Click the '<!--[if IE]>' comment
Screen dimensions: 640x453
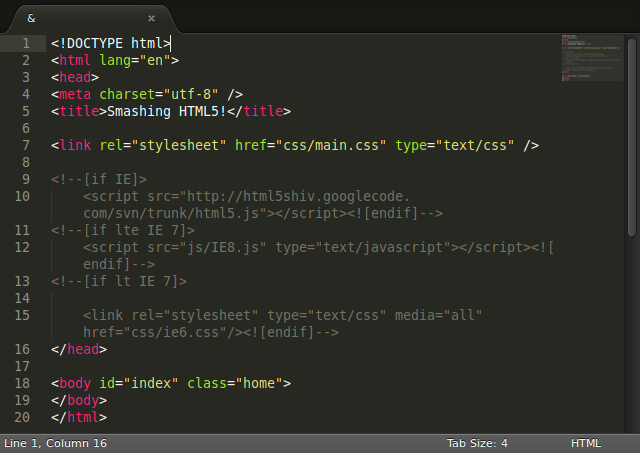[99, 180]
